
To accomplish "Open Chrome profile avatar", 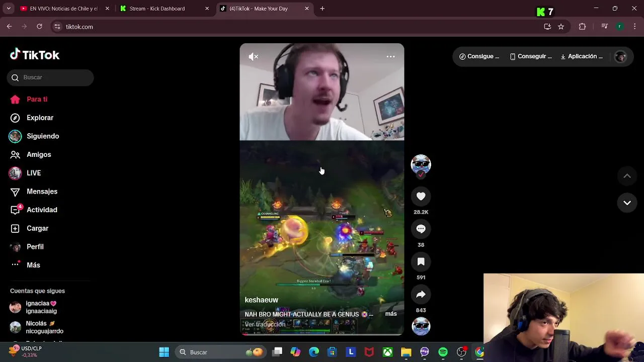I will pos(620,27).
